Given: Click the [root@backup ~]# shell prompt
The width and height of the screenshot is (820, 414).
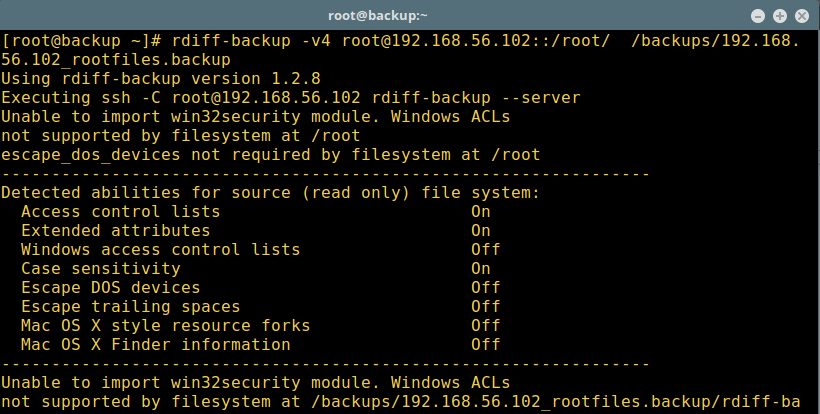Looking at the screenshot, I should coord(75,41).
